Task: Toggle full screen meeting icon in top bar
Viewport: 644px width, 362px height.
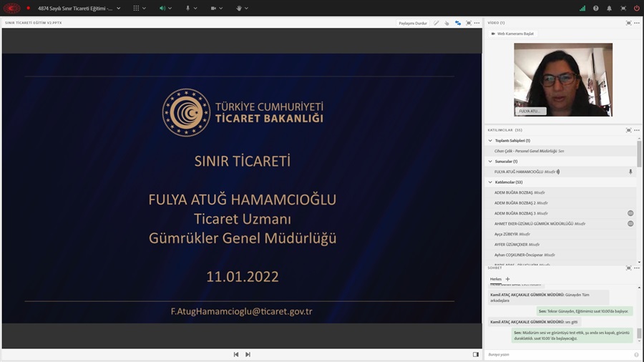Action: tap(623, 8)
